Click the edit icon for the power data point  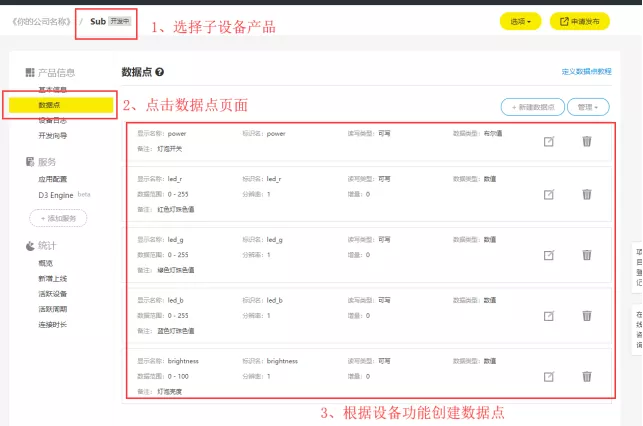pos(548,141)
